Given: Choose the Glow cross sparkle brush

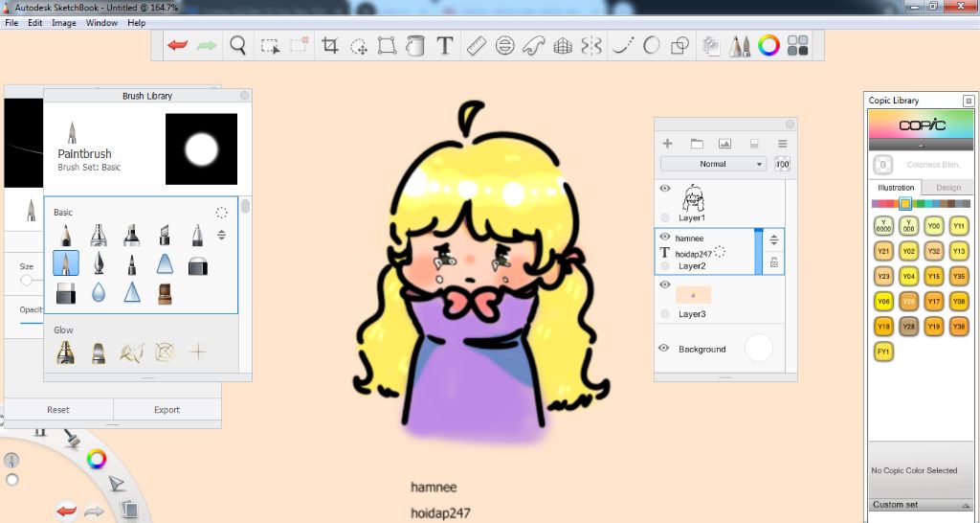Looking at the screenshot, I should click(x=198, y=352).
